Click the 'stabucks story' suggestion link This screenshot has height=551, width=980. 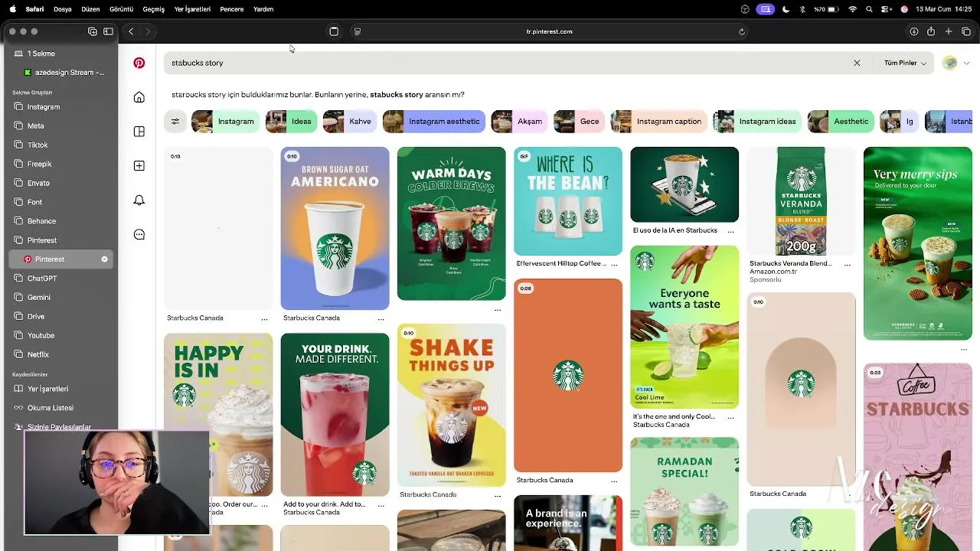click(397, 95)
